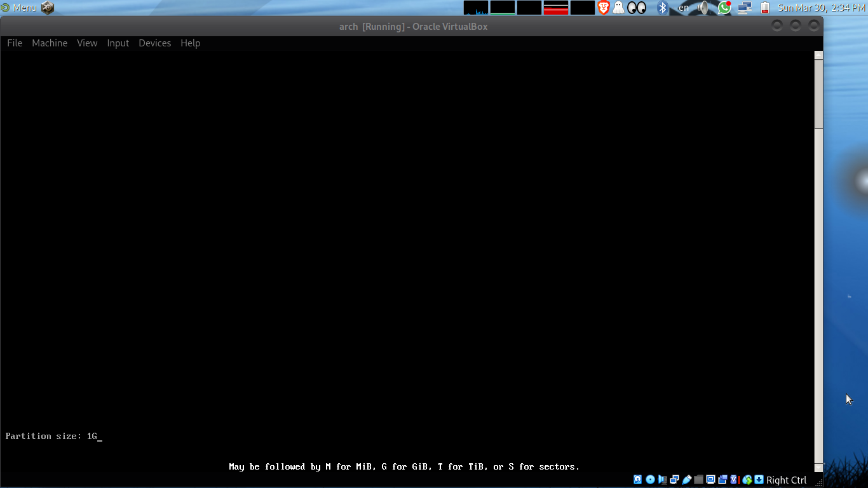Click the scrollbar up arrow in VM window
Image resolution: width=868 pixels, height=488 pixels.
click(818, 55)
